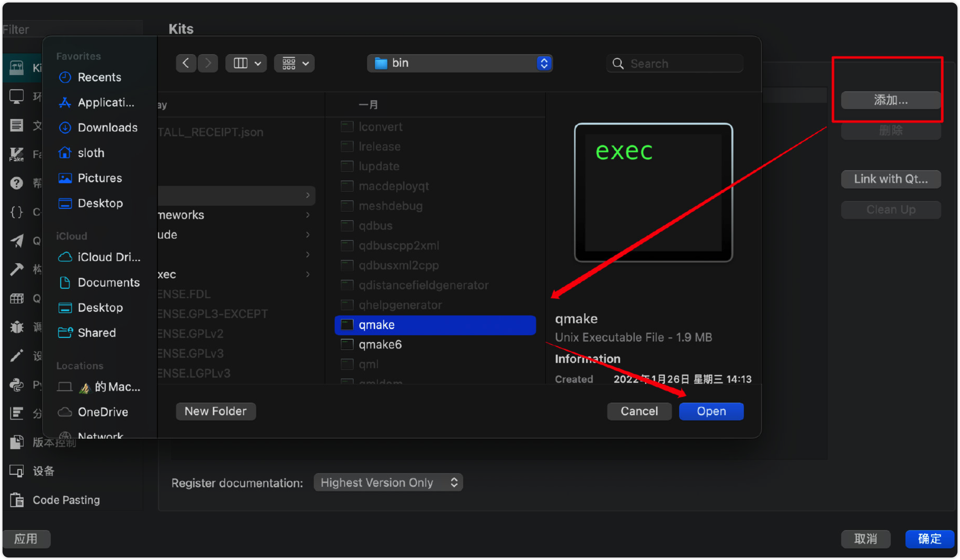The image size is (960, 560).
Task: Click the exec file preview thumbnail
Action: click(x=653, y=193)
